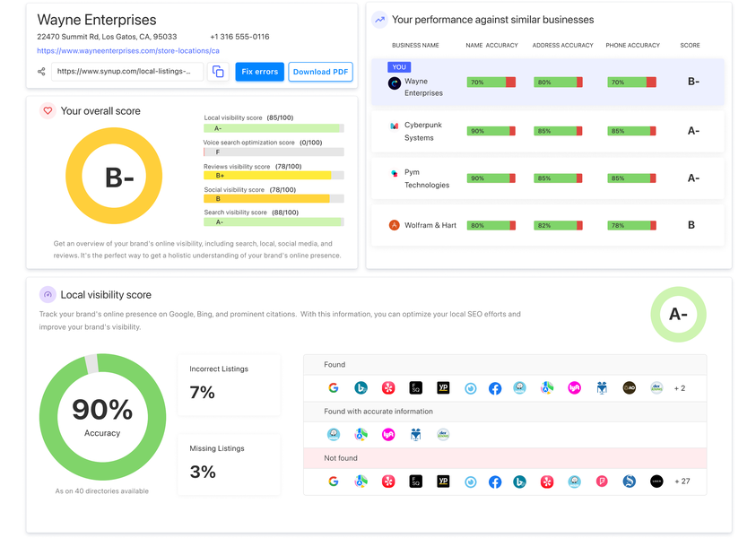Image resolution: width=756 pixels, height=538 pixels.
Task: Click the overall B- score donut chart
Action: 114,176
